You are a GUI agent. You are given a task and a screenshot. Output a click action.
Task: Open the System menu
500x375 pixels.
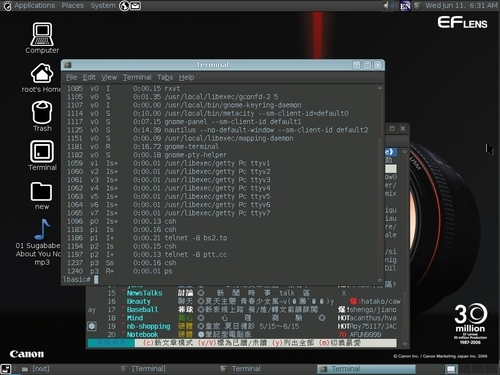pos(103,6)
